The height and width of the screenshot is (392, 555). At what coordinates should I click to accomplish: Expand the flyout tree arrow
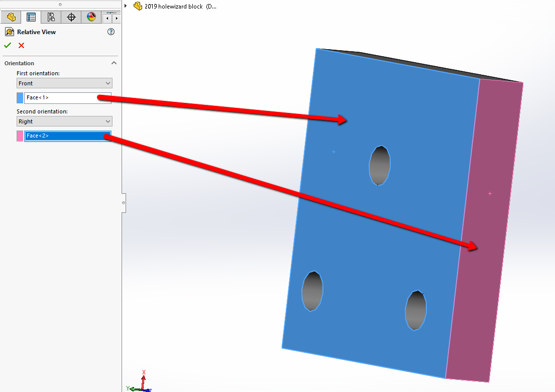(x=126, y=6)
